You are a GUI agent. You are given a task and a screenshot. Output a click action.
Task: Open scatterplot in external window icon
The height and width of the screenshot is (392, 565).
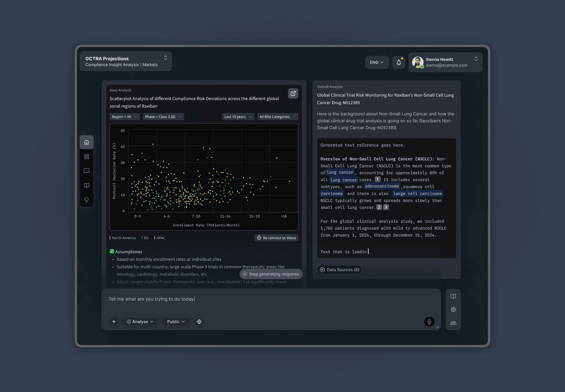(x=293, y=93)
